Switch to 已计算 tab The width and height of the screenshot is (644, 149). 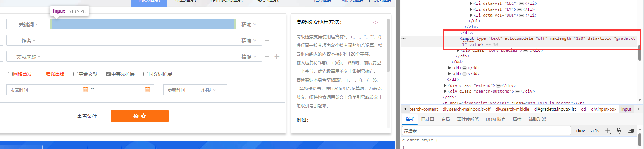tap(428, 120)
